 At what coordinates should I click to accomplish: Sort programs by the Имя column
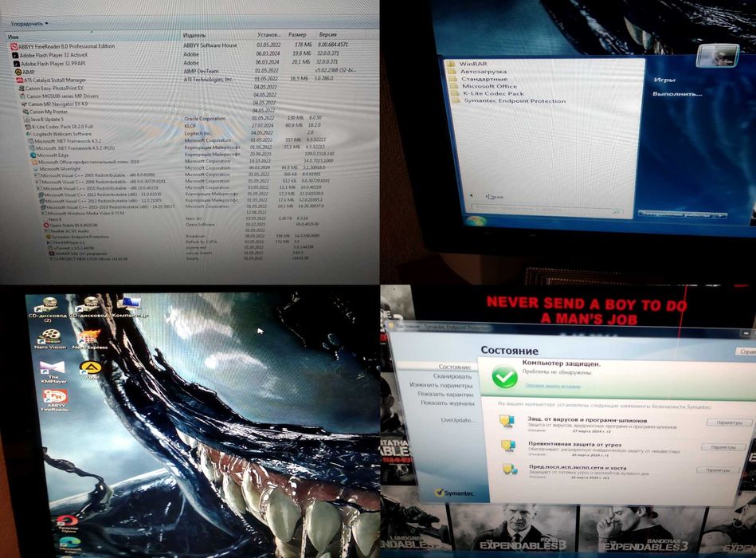coord(13,37)
